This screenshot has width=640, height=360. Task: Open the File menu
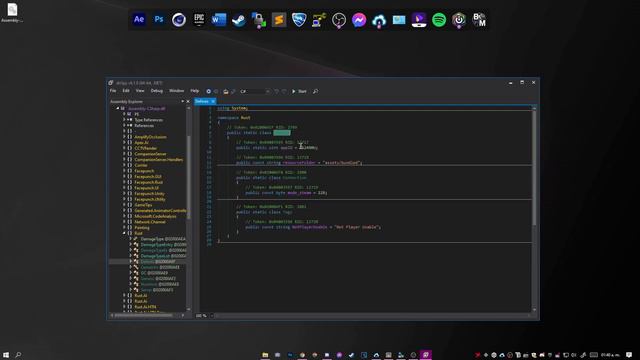[x=113, y=91]
